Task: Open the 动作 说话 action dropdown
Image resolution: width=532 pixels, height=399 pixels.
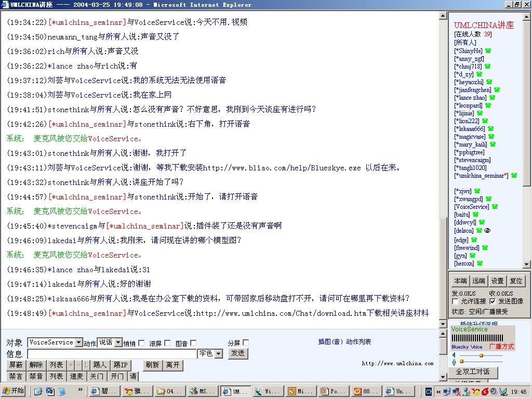Action: pyautogui.click(x=118, y=342)
